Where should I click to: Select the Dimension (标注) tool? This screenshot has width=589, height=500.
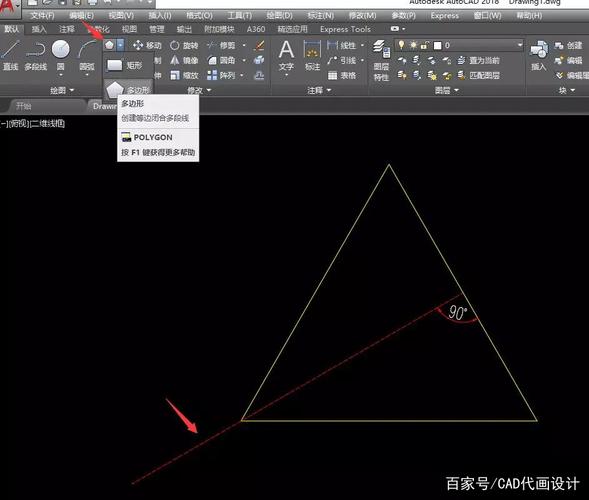312,56
